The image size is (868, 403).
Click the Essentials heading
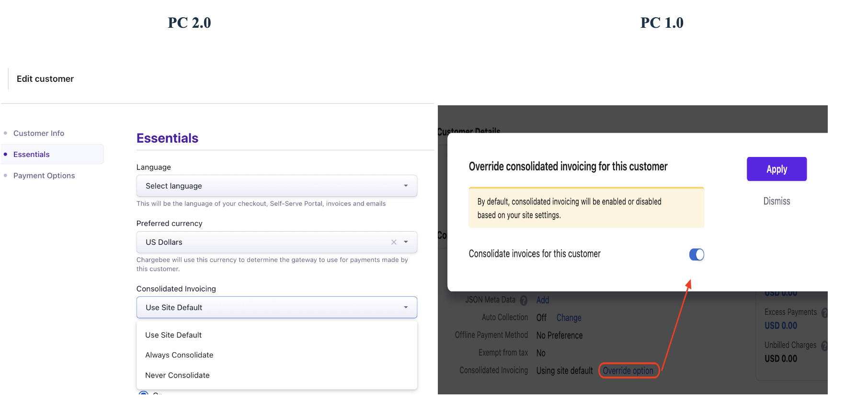[x=167, y=138]
